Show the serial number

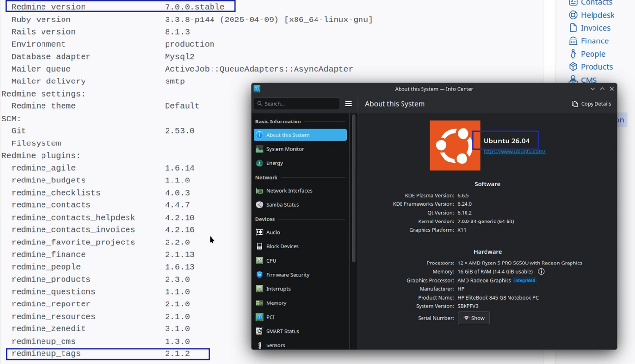[x=474, y=318]
